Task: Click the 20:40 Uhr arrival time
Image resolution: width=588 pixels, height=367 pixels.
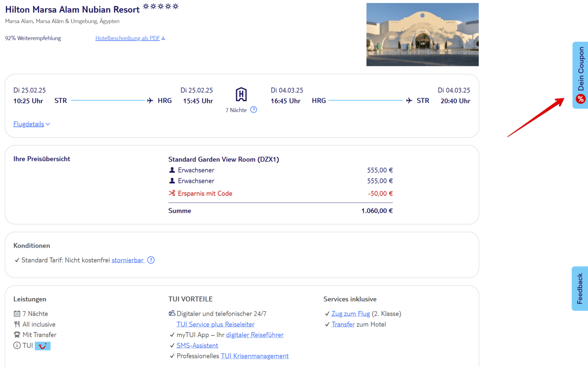Action: click(455, 101)
